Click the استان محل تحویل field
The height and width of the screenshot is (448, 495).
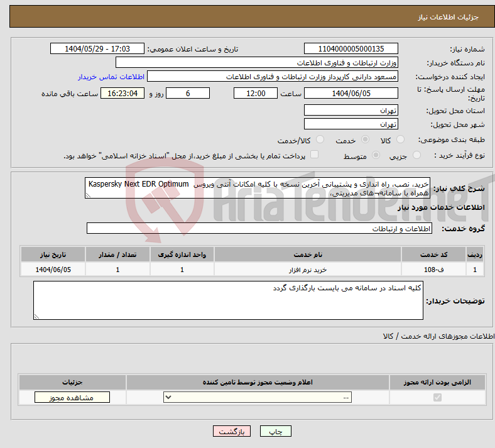click(x=351, y=110)
